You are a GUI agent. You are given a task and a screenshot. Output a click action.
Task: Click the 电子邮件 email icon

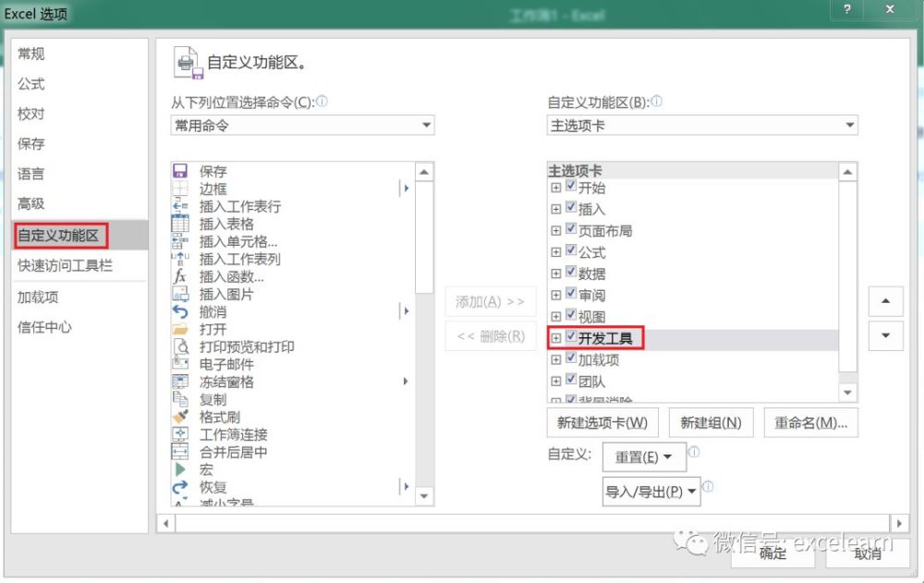point(180,364)
